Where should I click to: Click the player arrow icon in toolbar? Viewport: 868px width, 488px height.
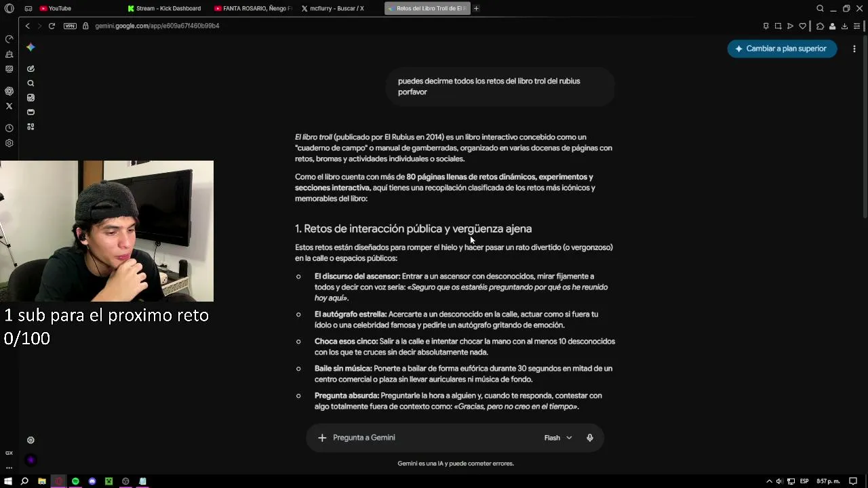click(x=790, y=26)
